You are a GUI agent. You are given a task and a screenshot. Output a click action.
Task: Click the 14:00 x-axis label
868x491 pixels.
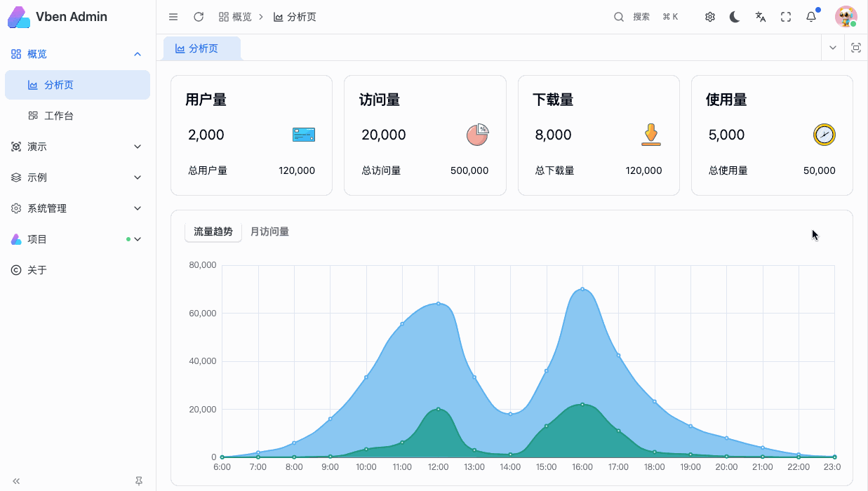[x=510, y=467]
